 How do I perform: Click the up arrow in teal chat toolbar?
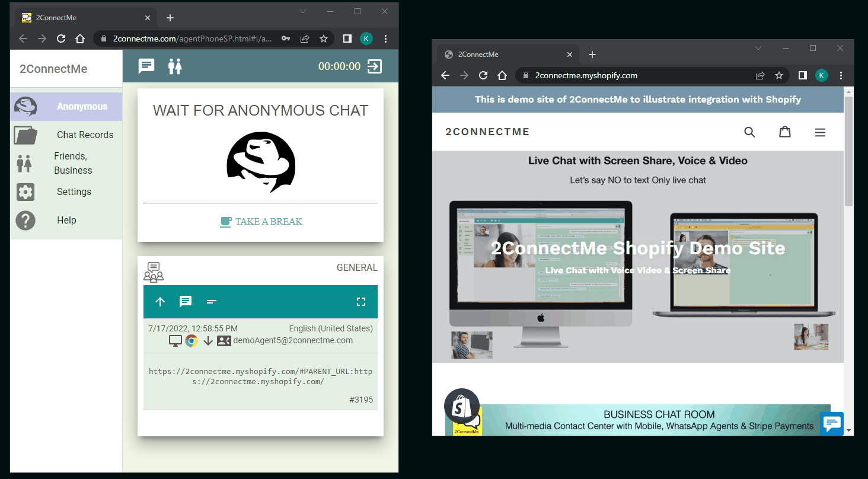pyautogui.click(x=160, y=302)
